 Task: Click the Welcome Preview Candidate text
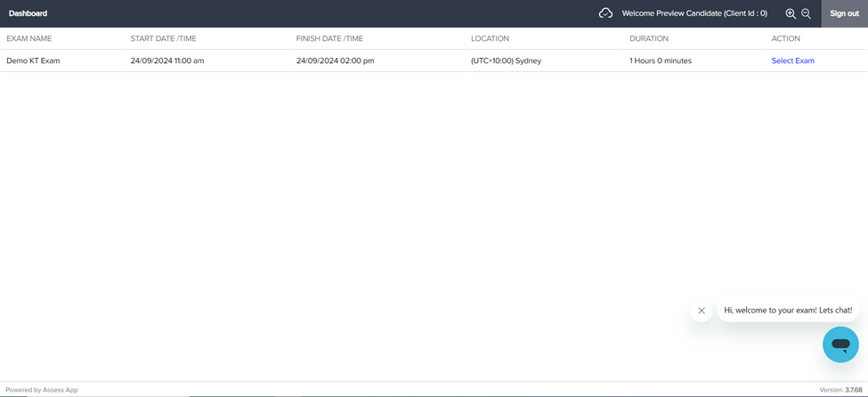[x=694, y=13]
